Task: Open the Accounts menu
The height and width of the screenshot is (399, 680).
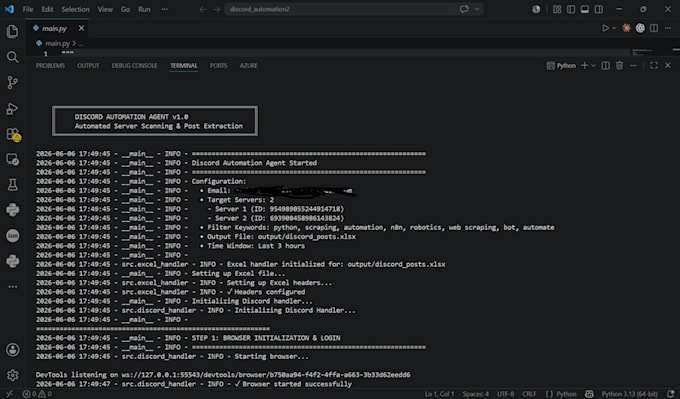Action: (x=13, y=350)
